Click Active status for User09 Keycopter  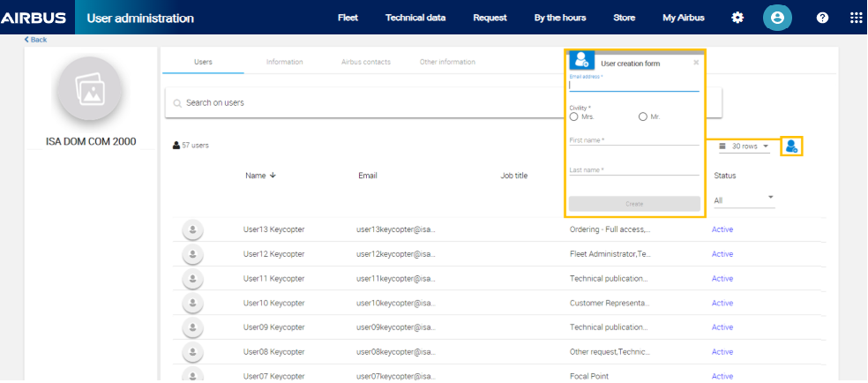[722, 327]
